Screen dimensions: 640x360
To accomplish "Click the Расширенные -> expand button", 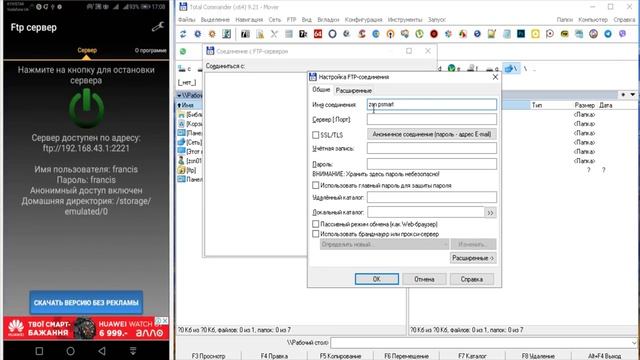I will tap(473, 258).
